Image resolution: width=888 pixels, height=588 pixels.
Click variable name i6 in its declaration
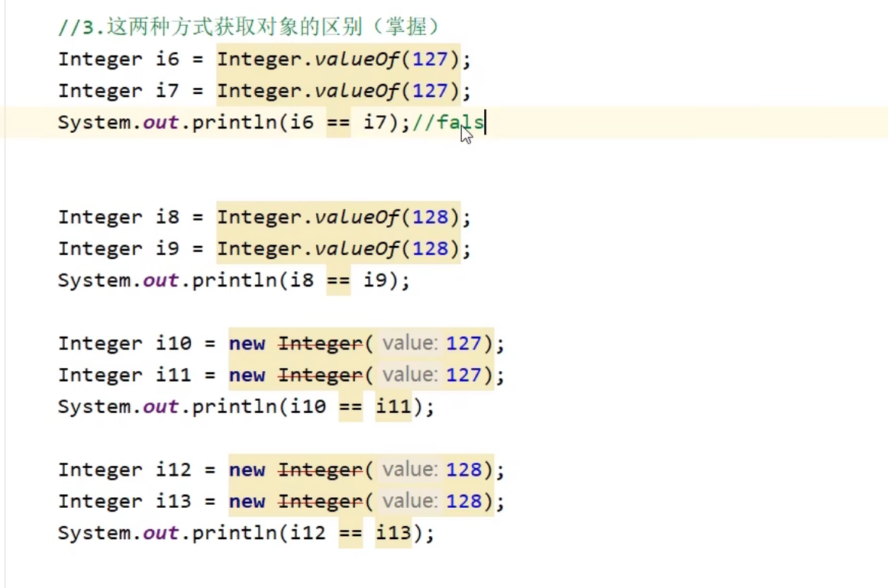pyautogui.click(x=168, y=59)
